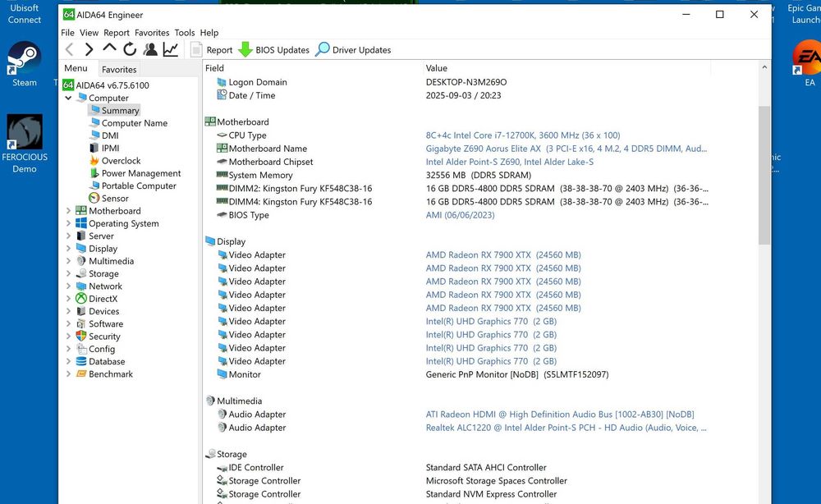
Task: Go forward with the right arrow toolbar icon
Action: click(x=89, y=50)
